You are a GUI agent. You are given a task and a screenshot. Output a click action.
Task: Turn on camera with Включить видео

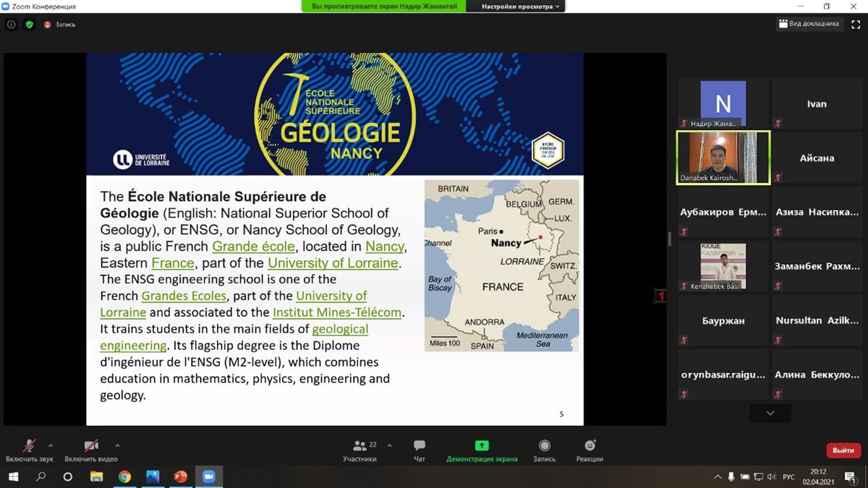(91, 446)
